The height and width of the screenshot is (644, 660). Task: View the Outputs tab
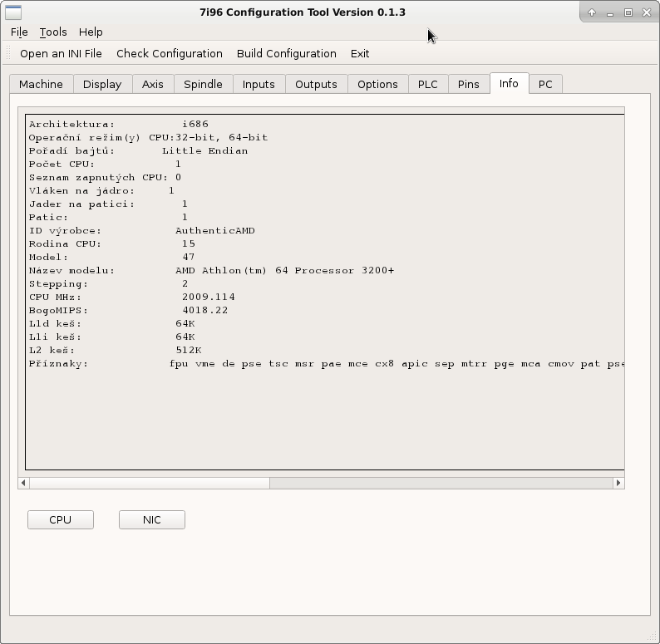click(x=316, y=84)
